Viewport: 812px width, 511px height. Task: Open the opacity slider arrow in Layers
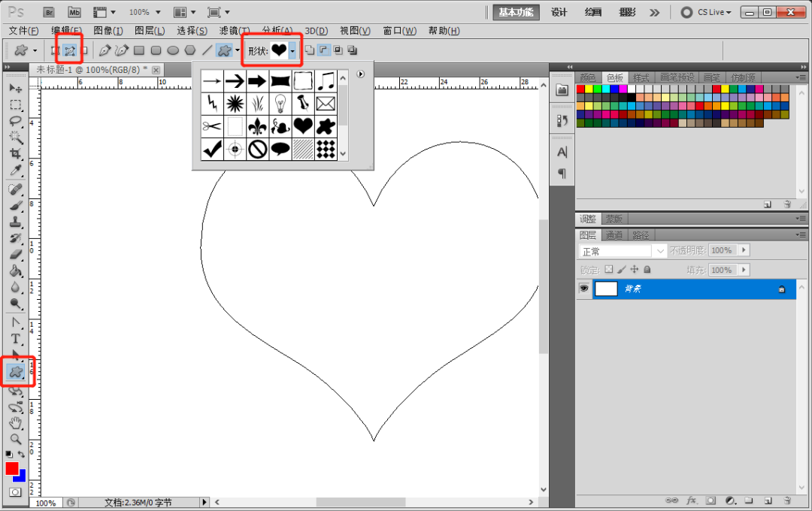(x=744, y=250)
